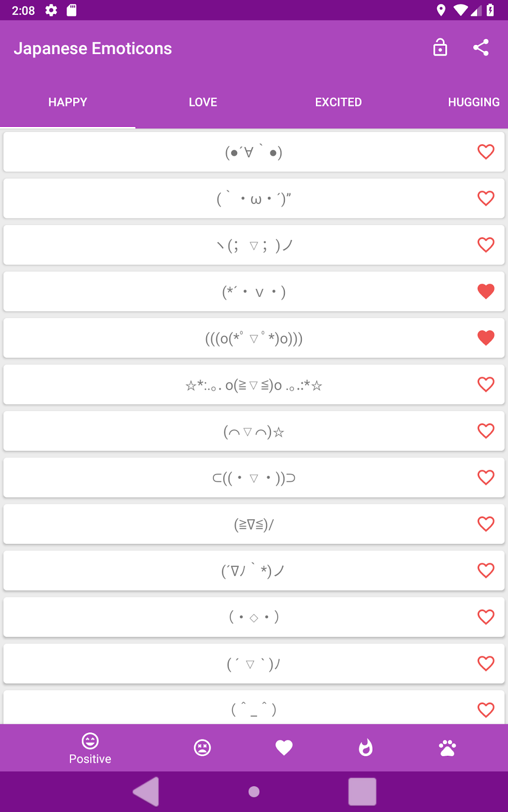This screenshot has width=508, height=812.
Task: Tap the lock icon in the header
Action: click(440, 48)
